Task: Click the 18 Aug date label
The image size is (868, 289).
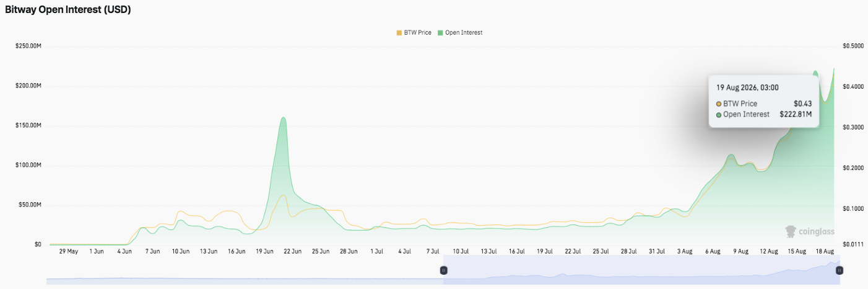Action: (x=825, y=252)
